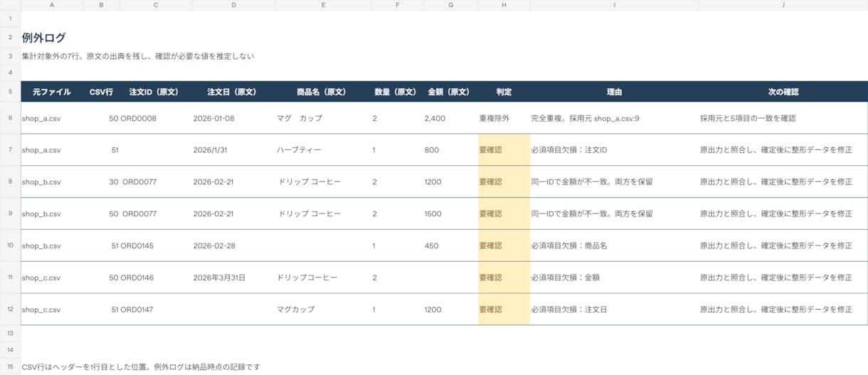
Task: Click the 例外ログ title cell
Action: pyautogui.click(x=44, y=38)
